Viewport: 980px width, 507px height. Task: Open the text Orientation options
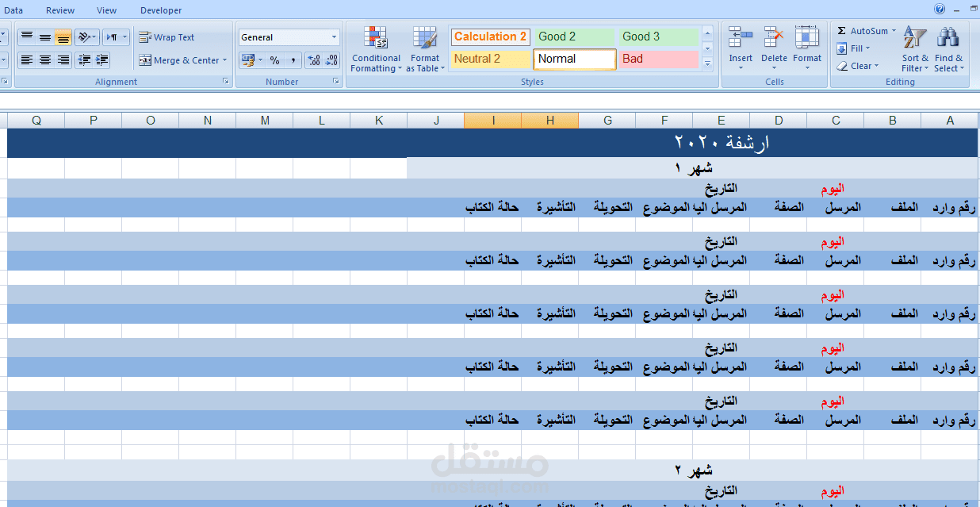click(x=87, y=37)
